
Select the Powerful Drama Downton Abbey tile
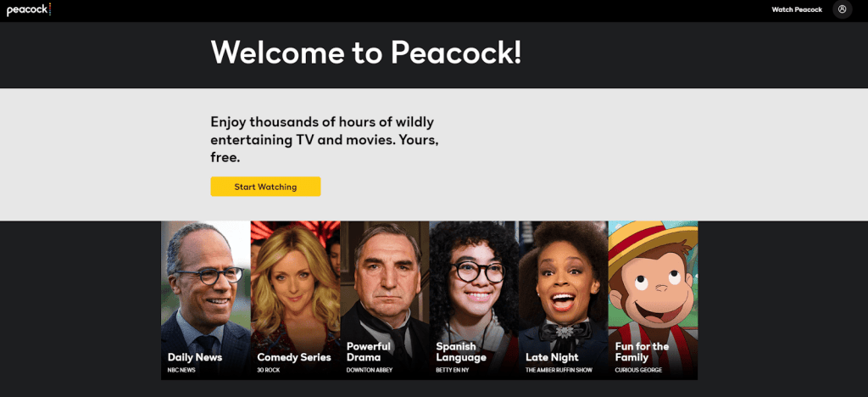coord(385,300)
